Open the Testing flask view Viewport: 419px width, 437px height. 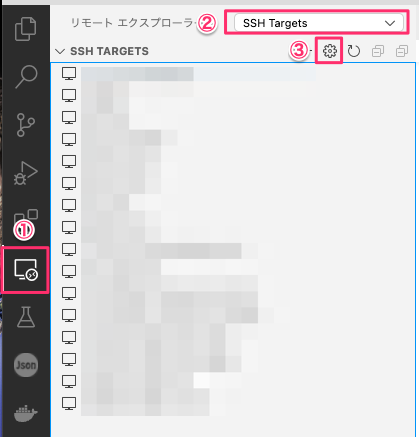pos(26,317)
